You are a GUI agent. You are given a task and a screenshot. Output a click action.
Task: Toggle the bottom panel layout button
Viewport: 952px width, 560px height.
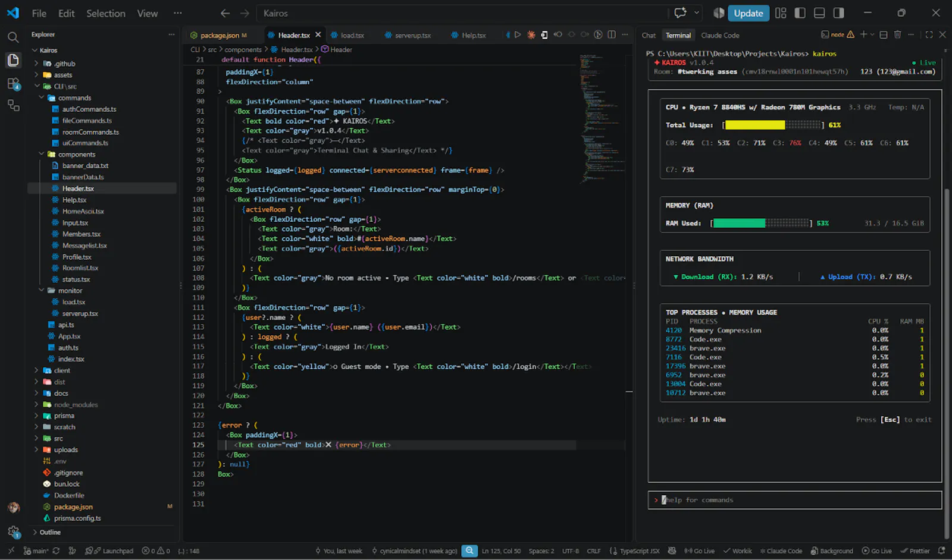tap(819, 13)
